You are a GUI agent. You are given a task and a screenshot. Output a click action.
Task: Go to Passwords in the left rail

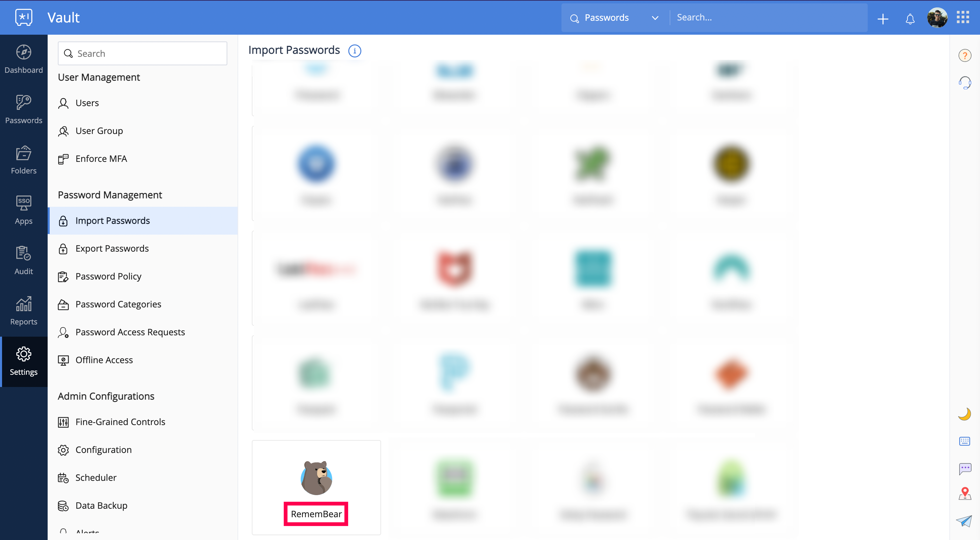23,110
